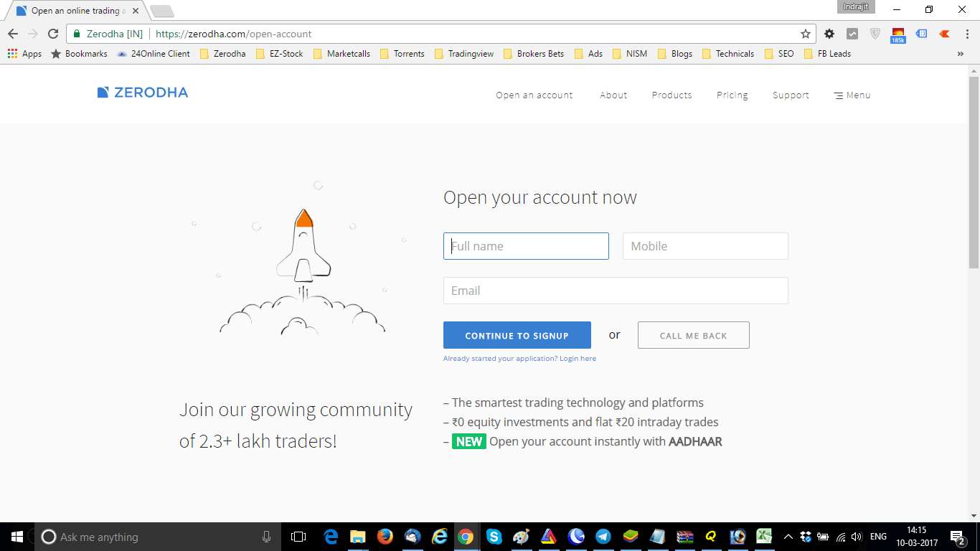Click the SimilarWeb extension showing 185k
Image resolution: width=980 pixels, height=551 pixels.
pyautogui.click(x=898, y=33)
